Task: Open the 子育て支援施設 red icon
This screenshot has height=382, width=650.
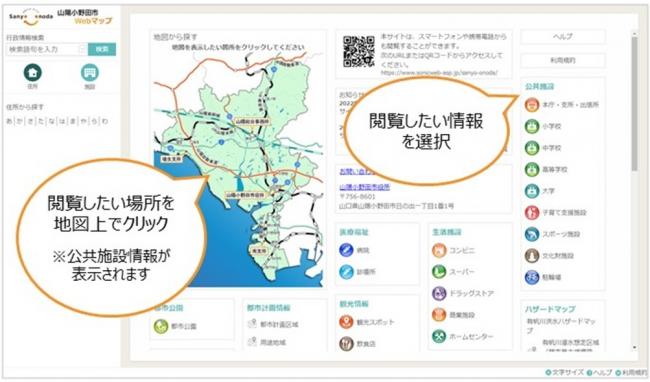Action: (532, 213)
